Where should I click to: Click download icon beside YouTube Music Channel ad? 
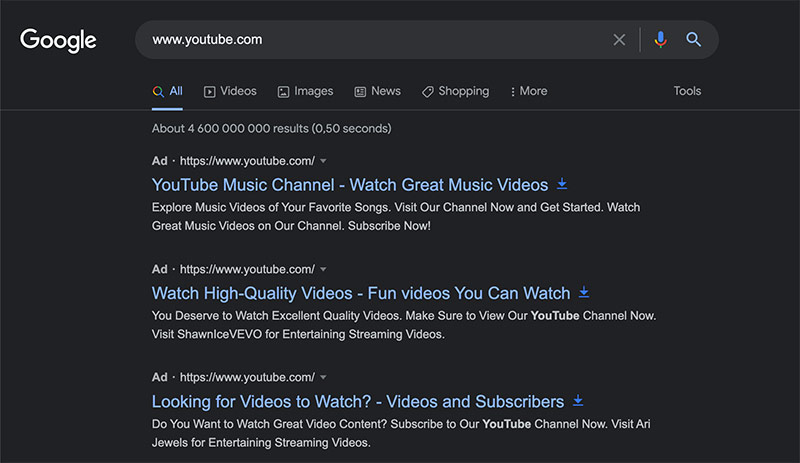[562, 184]
